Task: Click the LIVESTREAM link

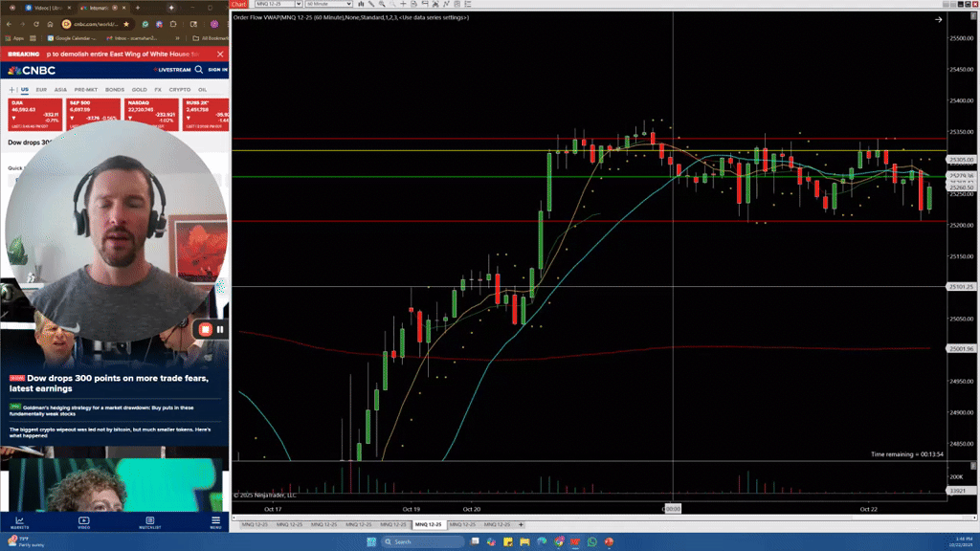Action: [x=172, y=69]
